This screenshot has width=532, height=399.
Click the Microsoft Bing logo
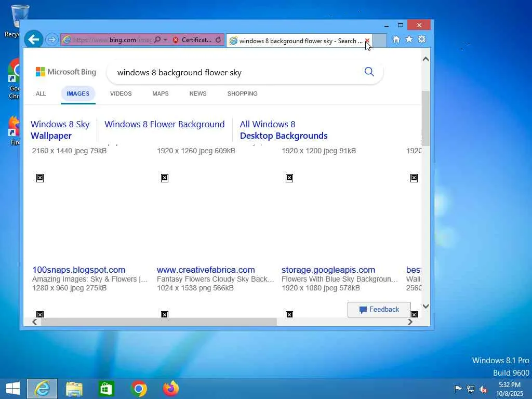click(x=66, y=72)
